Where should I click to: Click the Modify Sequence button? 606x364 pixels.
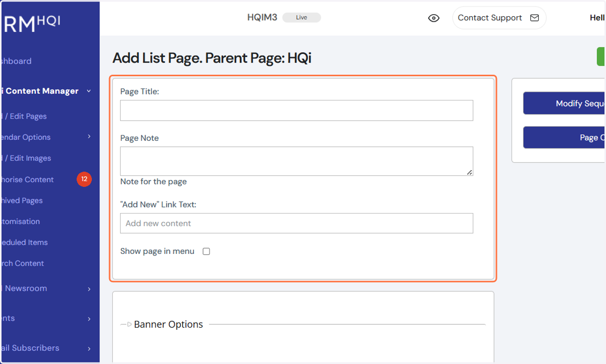pos(564,103)
